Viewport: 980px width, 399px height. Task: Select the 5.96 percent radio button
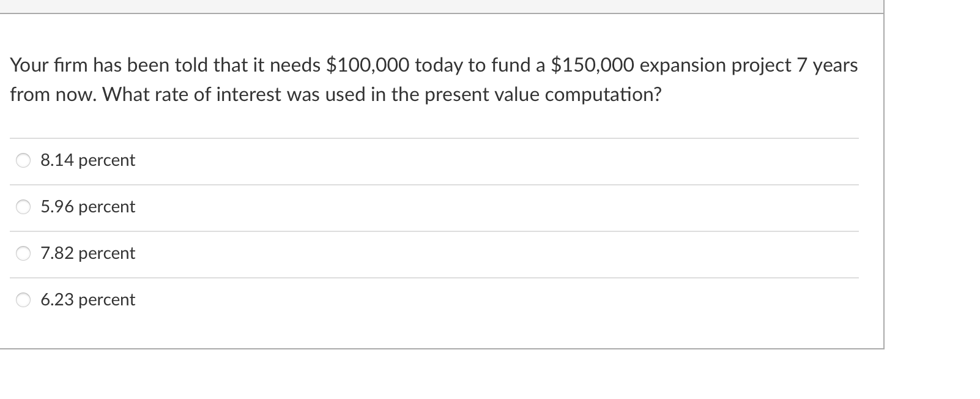(23, 207)
